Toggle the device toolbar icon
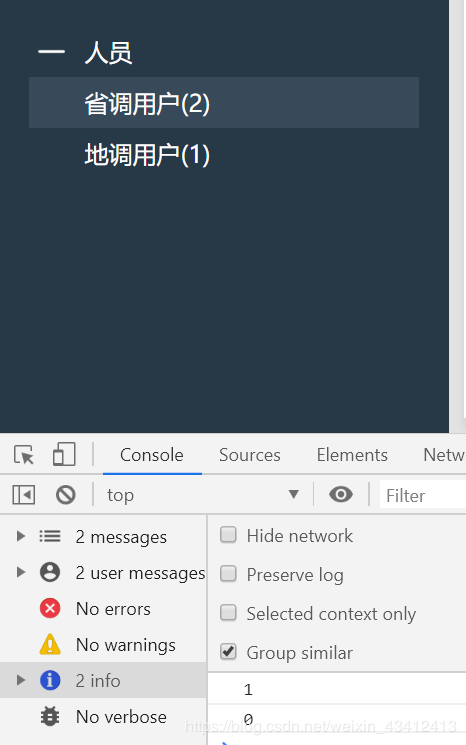The width and height of the screenshot is (466, 745). [x=64, y=455]
